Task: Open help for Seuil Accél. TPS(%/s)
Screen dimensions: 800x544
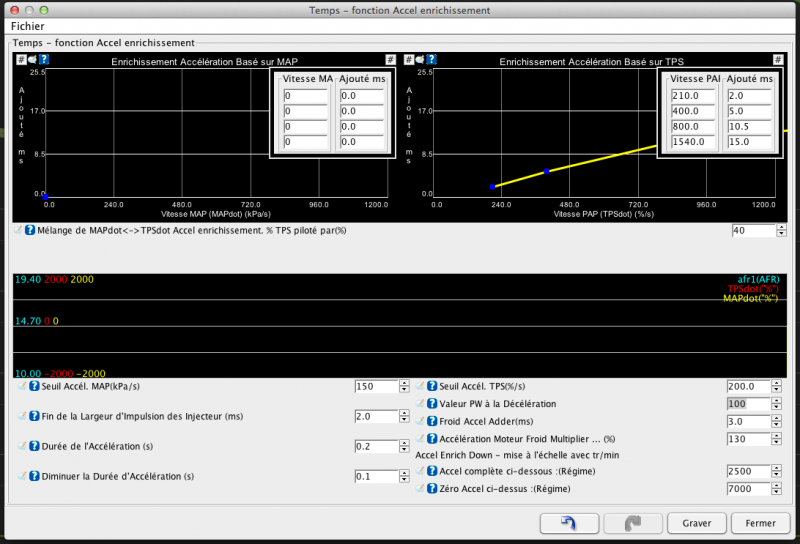Action: (432, 386)
